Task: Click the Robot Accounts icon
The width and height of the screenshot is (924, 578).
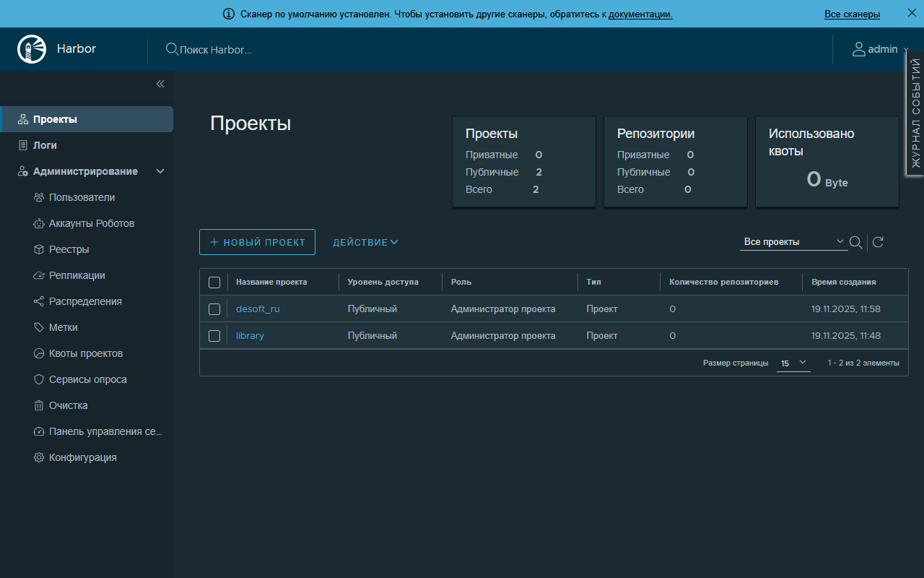Action: [39, 223]
